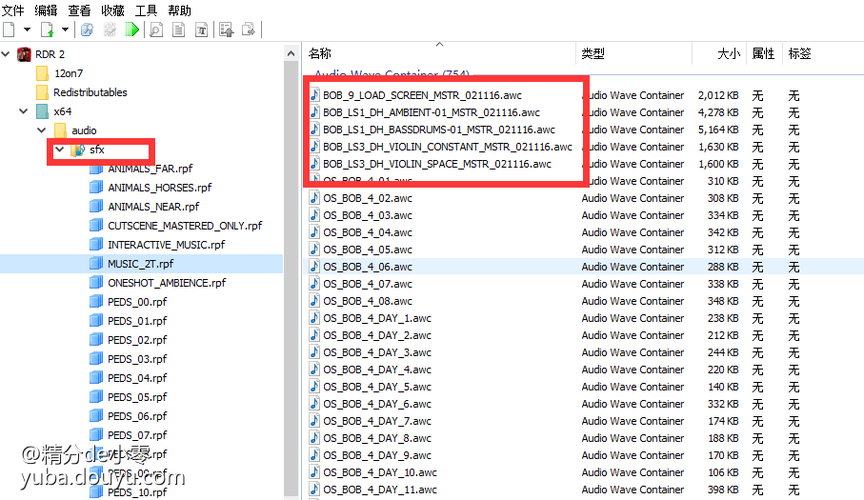Click the RDR 2 game icon
Image resolution: width=864 pixels, height=500 pixels.
pos(24,54)
